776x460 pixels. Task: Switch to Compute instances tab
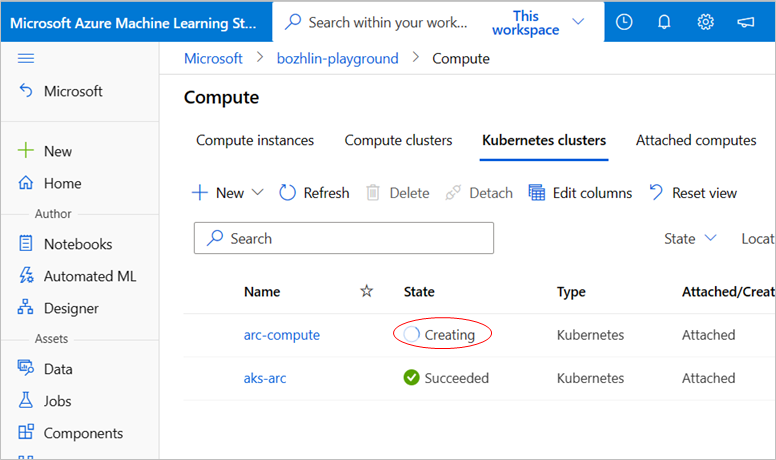pos(255,140)
